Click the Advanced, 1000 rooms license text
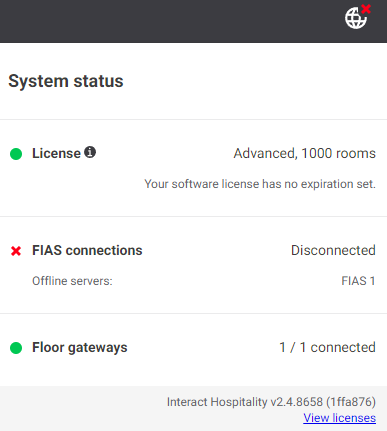This screenshot has width=387, height=431. pos(305,154)
